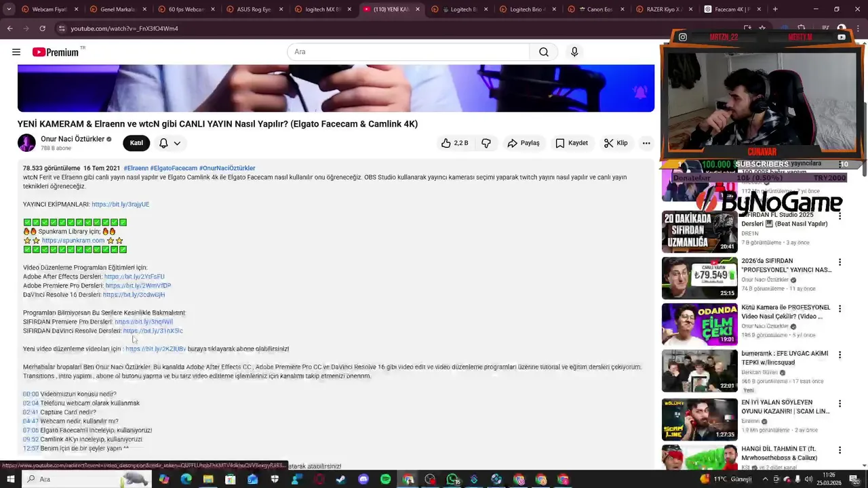868x488 pixels.
Task: Jump to 12:57 timestamp
Action: point(31,449)
